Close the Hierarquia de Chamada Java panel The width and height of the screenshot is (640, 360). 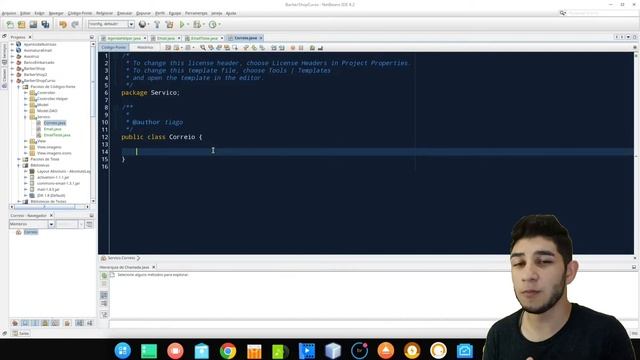pos(153,267)
